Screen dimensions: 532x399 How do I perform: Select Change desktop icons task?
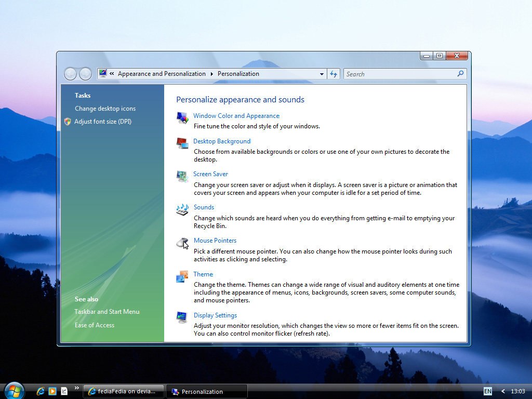pyautogui.click(x=105, y=108)
